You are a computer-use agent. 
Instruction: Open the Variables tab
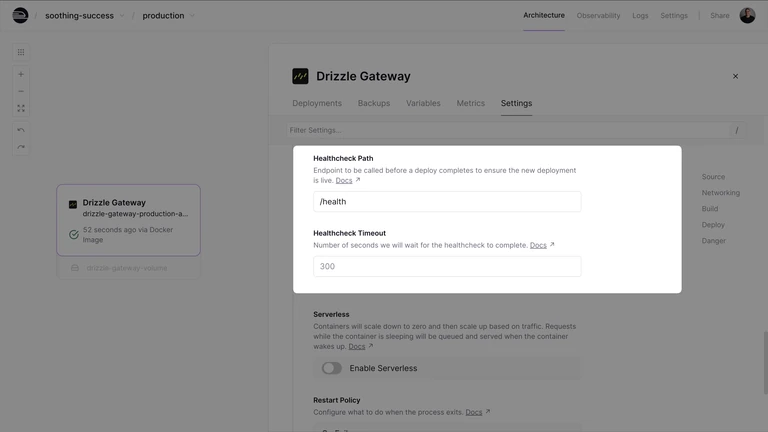click(423, 103)
